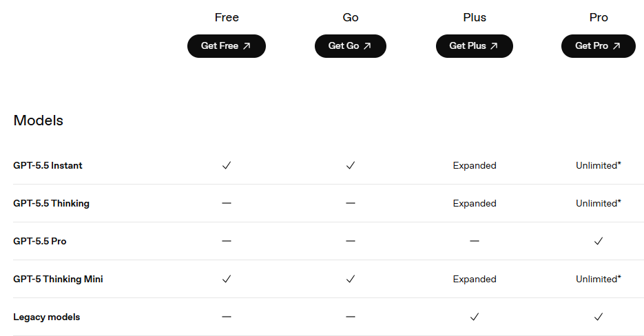Click Plus checkmark for Legacy models
The image size is (644, 336).
click(x=475, y=317)
